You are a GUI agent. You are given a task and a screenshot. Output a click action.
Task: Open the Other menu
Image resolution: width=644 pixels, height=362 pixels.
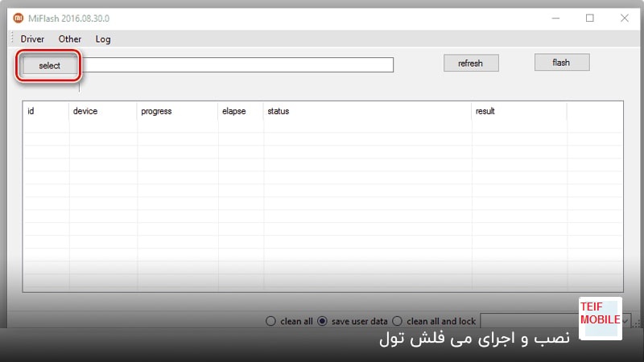click(x=70, y=39)
